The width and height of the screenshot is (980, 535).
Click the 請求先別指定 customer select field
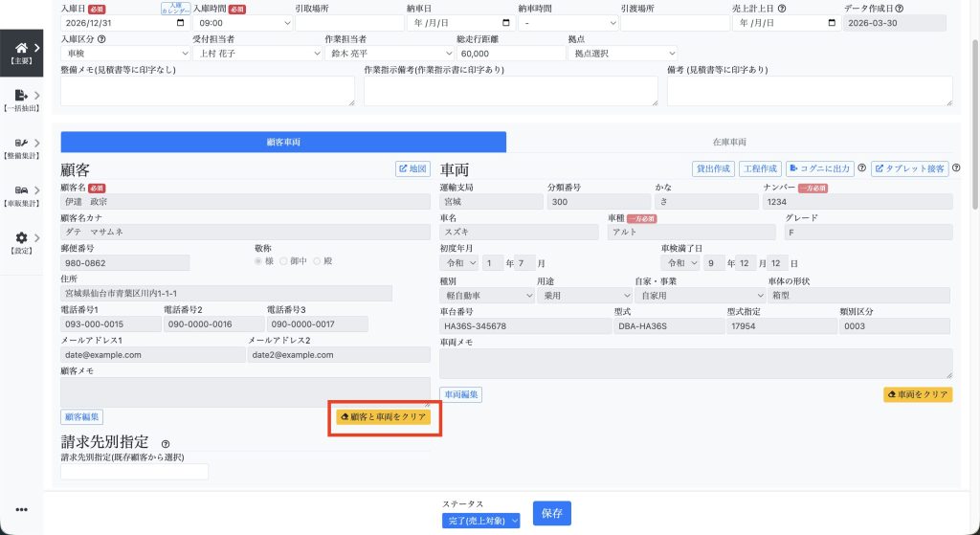coord(134,472)
